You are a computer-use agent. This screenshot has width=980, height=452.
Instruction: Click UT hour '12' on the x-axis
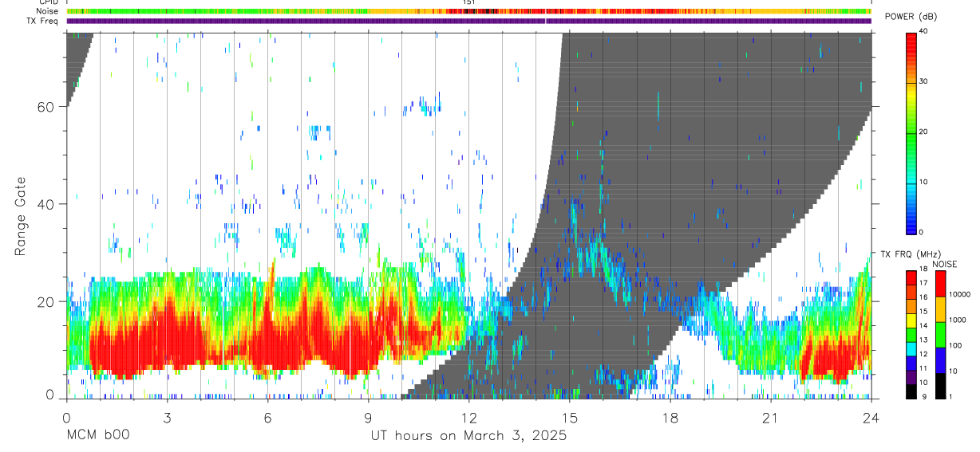[x=468, y=417]
